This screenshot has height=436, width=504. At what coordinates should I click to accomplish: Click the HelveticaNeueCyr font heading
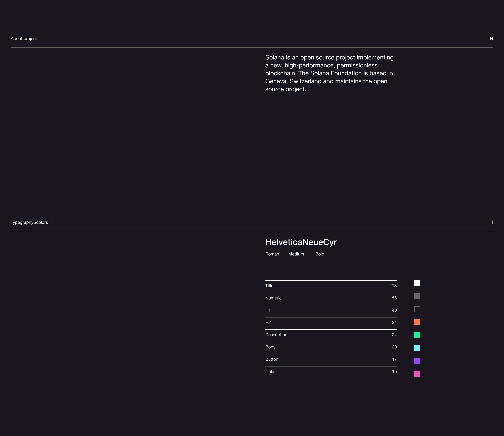(301, 242)
